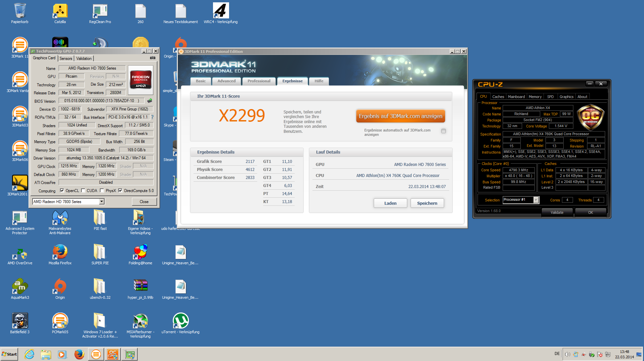Viewport: 644px width, 361px height.
Task: Open the Catzilla desktop shortcut
Action: point(60,13)
